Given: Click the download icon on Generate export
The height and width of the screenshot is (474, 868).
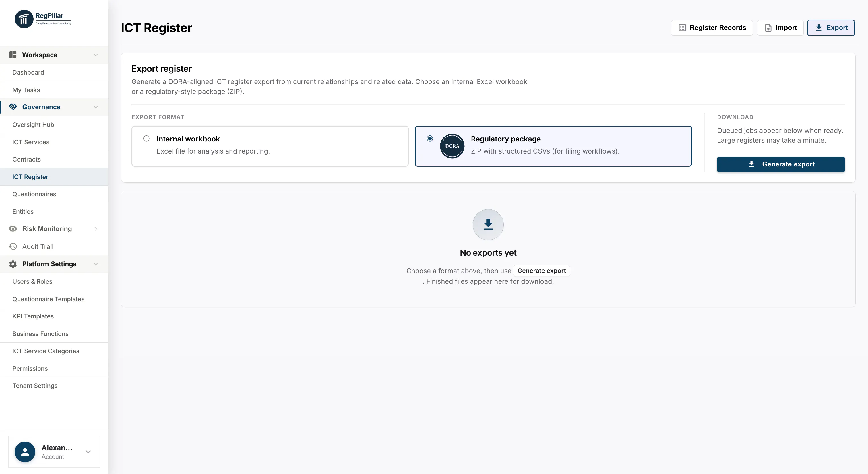Looking at the screenshot, I should [x=751, y=164].
